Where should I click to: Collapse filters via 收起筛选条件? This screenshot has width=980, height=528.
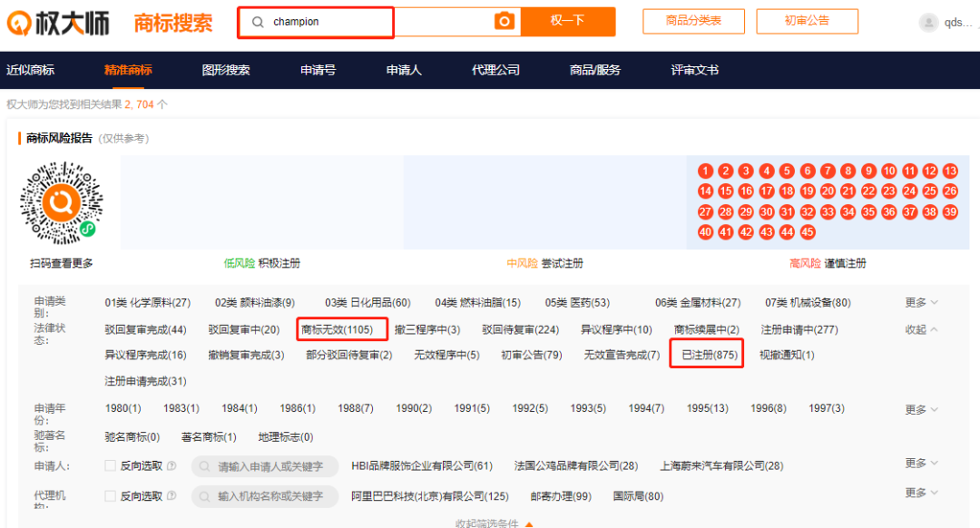tap(494, 523)
